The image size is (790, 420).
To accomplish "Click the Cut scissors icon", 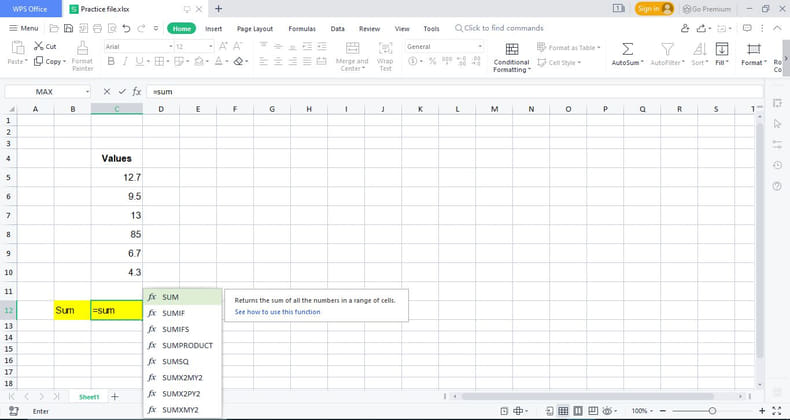I will coord(38,46).
